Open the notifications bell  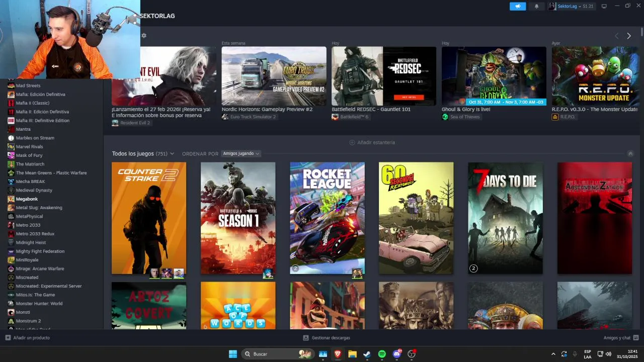pos(536,6)
